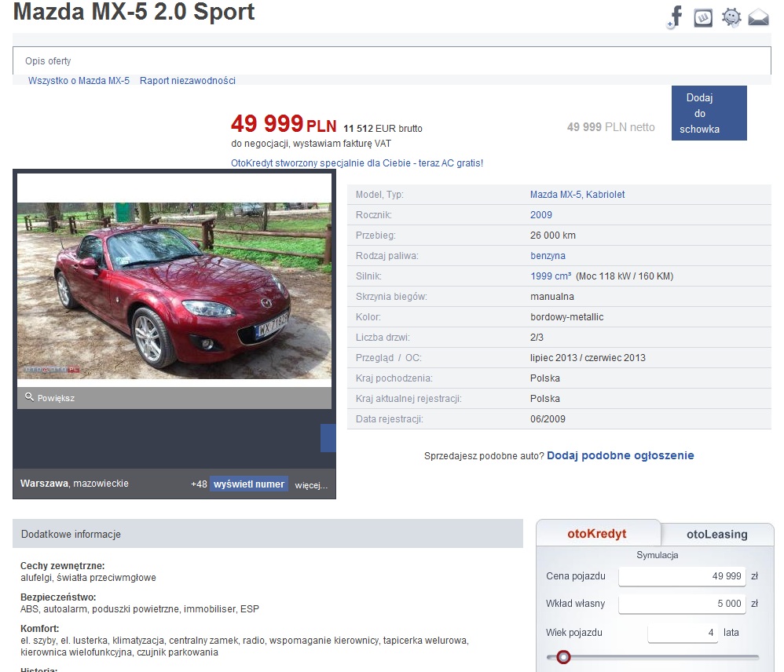Viewport: 784px width, 672px height.
Task: Click the 49 999 PLN netto text
Action: point(610,127)
